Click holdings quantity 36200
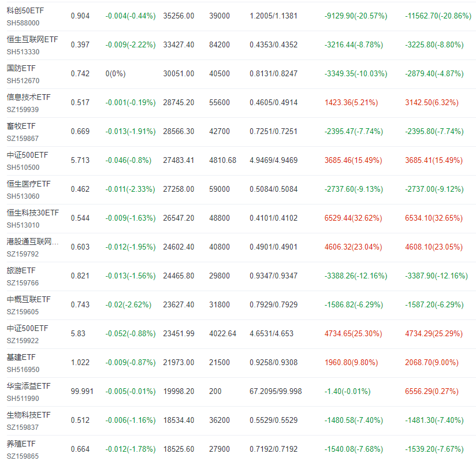Image resolution: width=476 pixels, height=461 pixels. [x=220, y=421]
